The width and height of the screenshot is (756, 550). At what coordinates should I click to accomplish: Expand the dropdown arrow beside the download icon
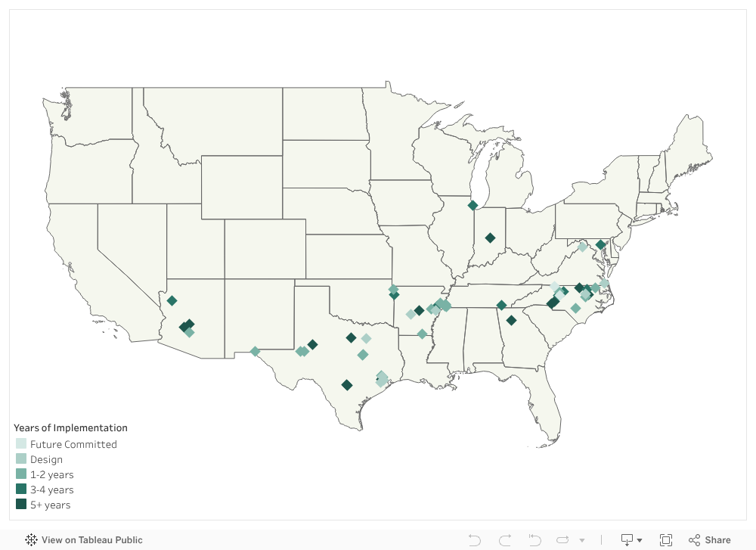640,541
